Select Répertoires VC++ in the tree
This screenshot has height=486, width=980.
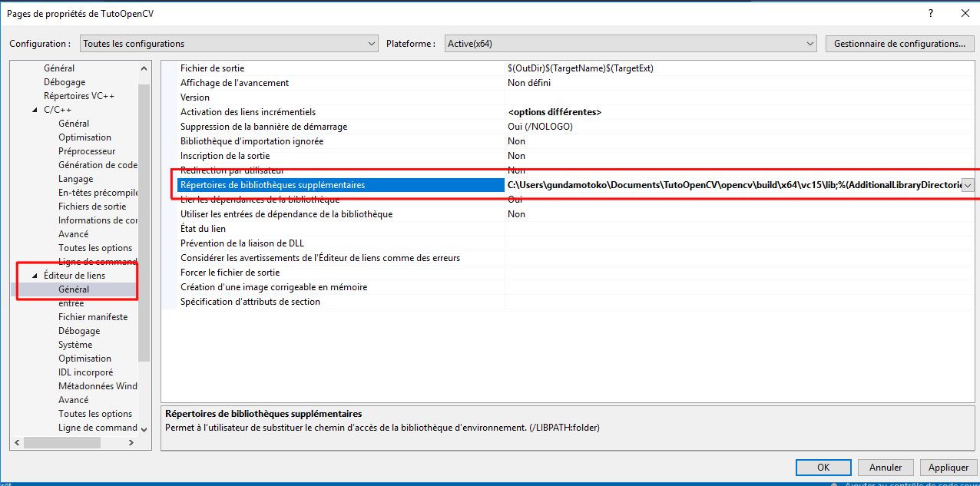(79, 96)
